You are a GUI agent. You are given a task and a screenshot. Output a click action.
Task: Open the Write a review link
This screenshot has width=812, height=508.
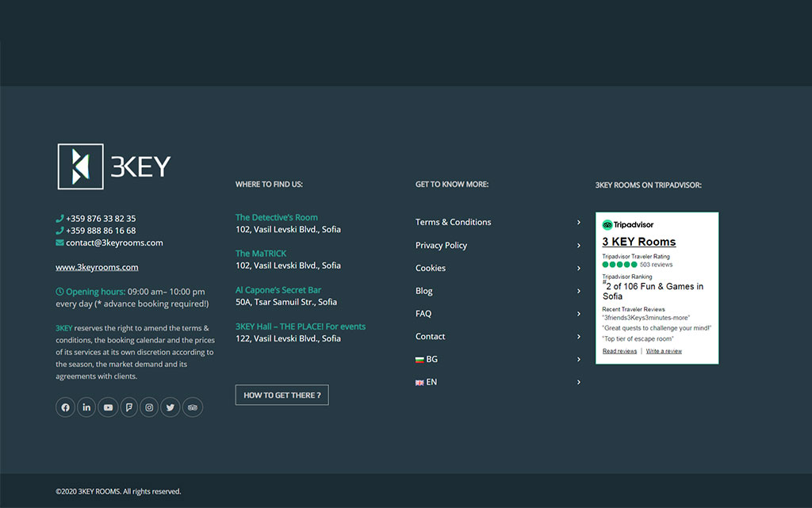[x=664, y=350]
